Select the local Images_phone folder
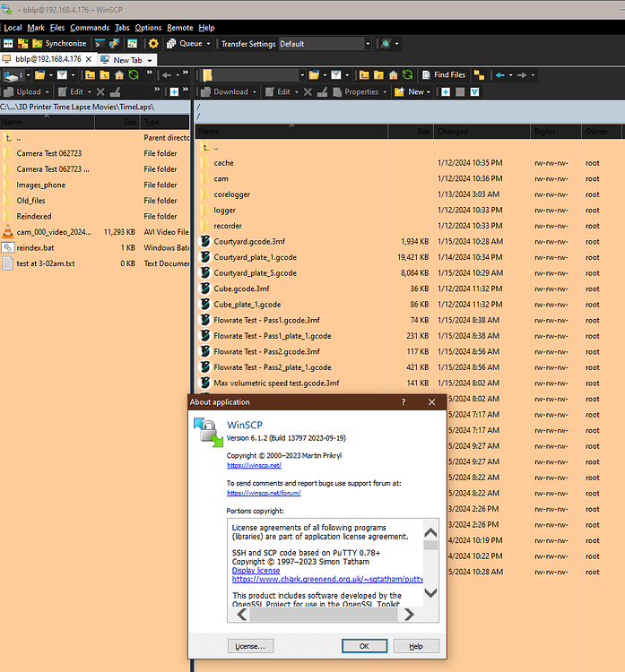 tap(40, 185)
